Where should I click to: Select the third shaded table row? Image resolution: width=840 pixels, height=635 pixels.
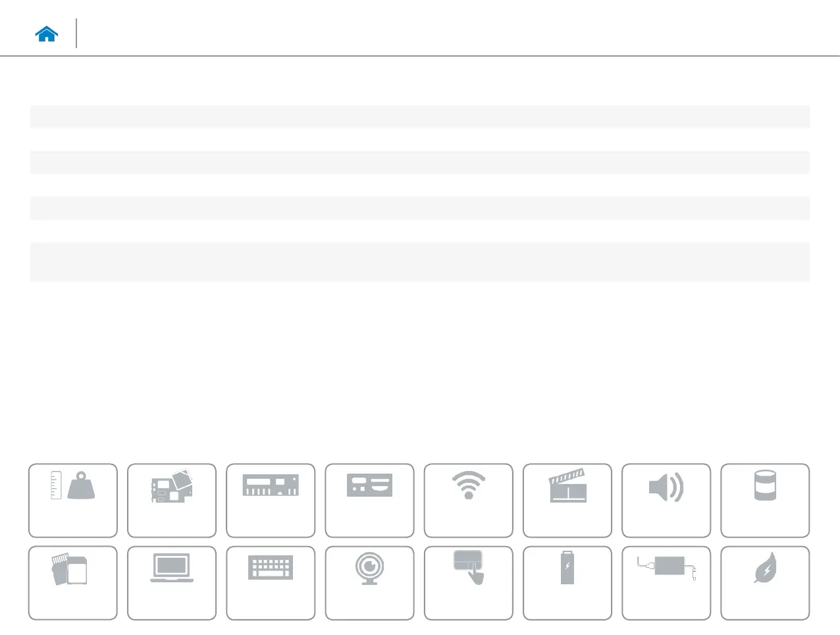(x=420, y=208)
